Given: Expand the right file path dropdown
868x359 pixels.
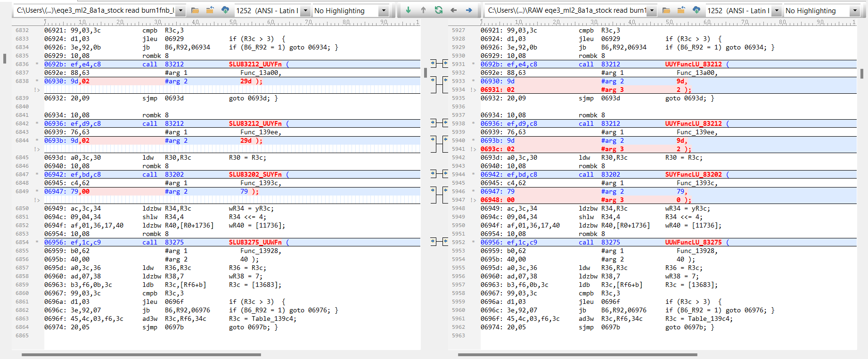Looking at the screenshot, I should [652, 10].
